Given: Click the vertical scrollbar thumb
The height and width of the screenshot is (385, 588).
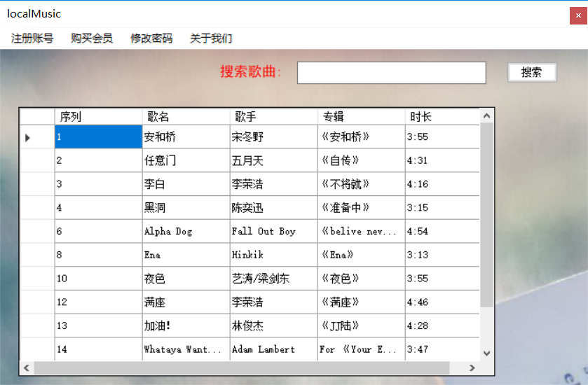Looking at the screenshot, I should [487, 216].
